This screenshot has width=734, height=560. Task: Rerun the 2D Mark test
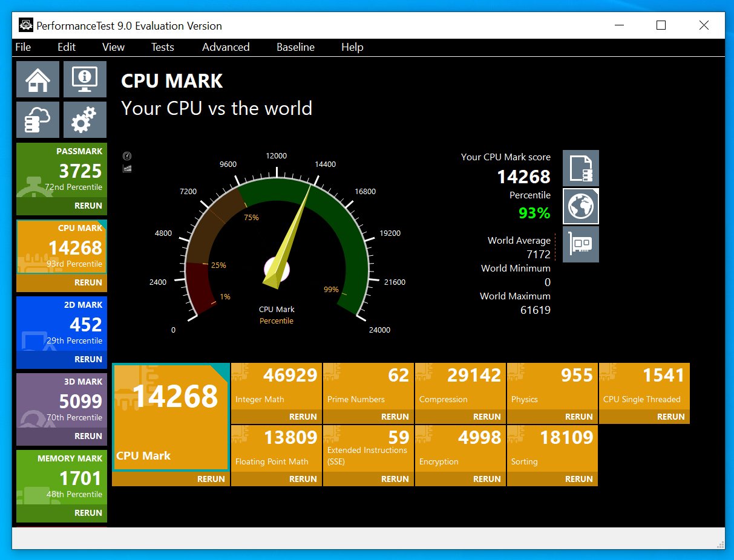(x=88, y=359)
